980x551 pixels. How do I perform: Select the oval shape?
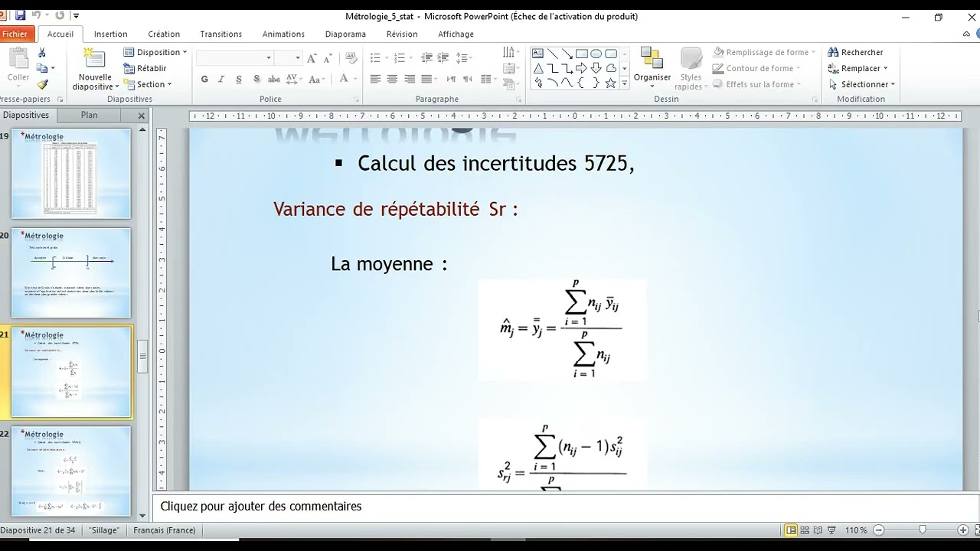coord(596,54)
